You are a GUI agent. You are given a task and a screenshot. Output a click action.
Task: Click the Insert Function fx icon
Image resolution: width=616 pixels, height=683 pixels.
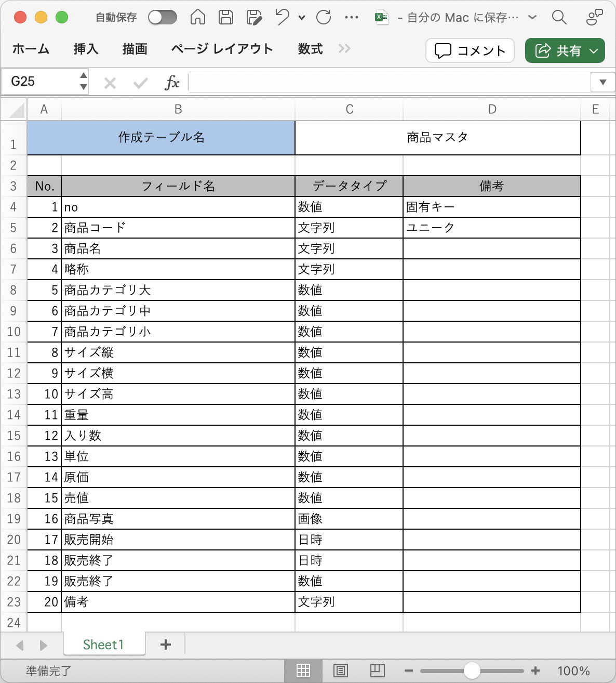(x=172, y=82)
